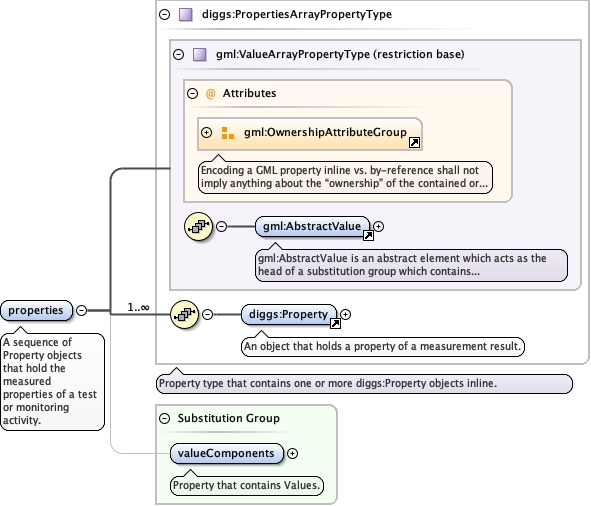591x506 pixels.
Task: Follow the reference arrow on gml:OwnershipAttributeGroup
Action: pyautogui.click(x=414, y=143)
